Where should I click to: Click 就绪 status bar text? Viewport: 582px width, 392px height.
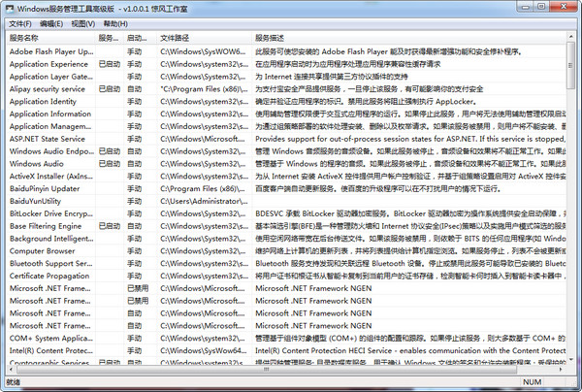[x=13, y=382]
